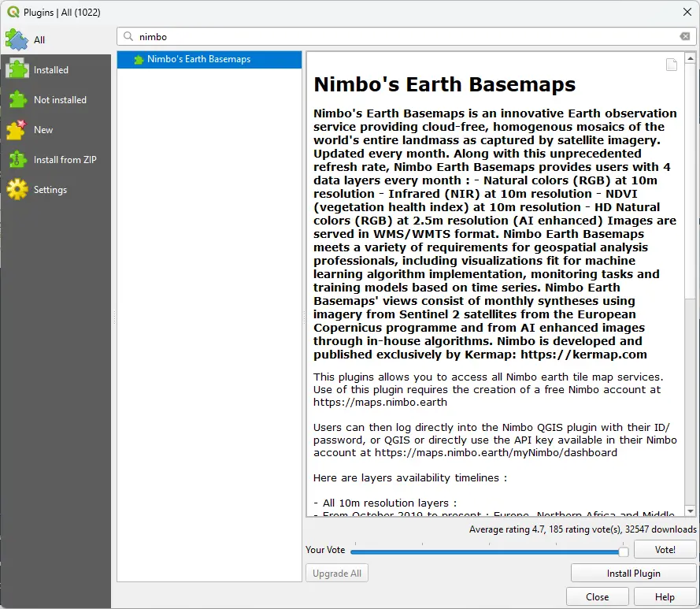Click the Your Vote slider handle
700x609 pixels.
tap(623, 551)
